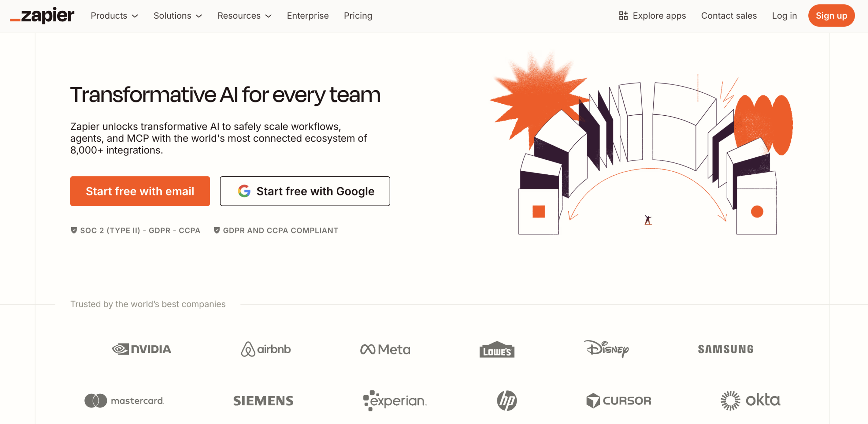Select the Disney logo
This screenshot has height=424, width=868.
click(607, 349)
